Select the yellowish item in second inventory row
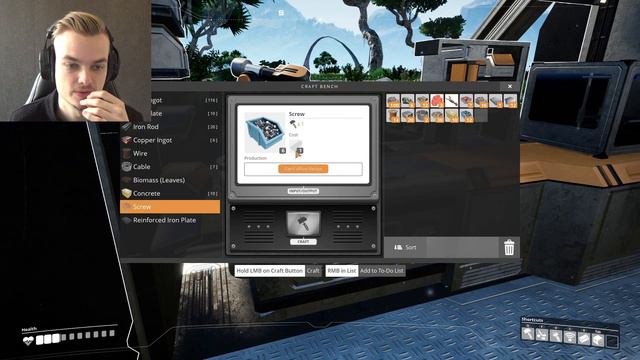 [x=451, y=116]
